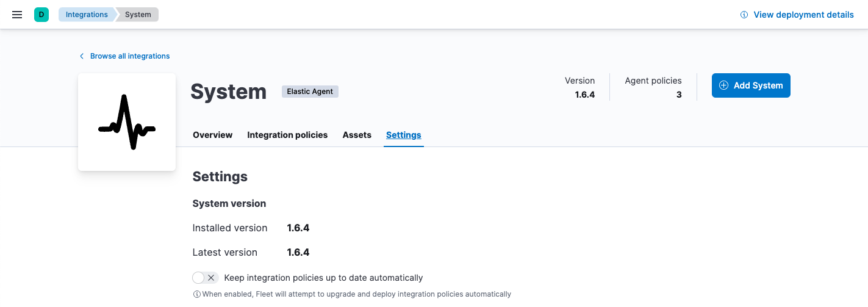Click the back chevron before Browse all integrations
Image resolution: width=868 pixels, height=307 pixels.
(82, 56)
